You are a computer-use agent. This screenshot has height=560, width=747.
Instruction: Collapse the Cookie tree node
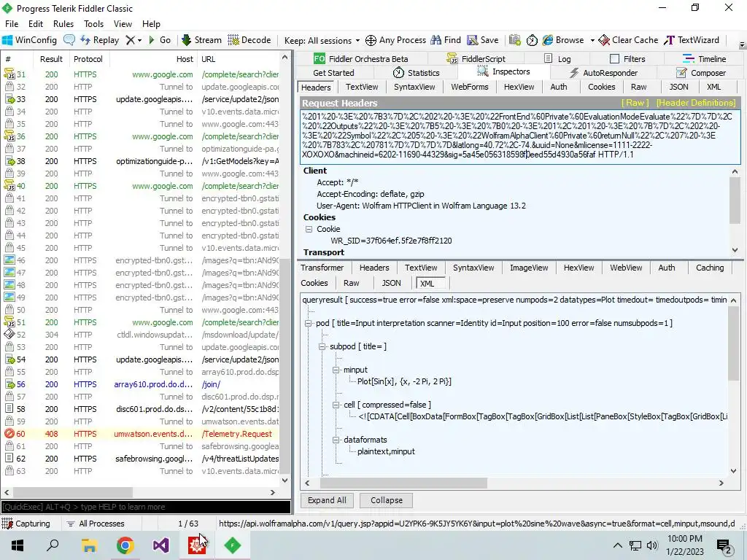coord(309,229)
